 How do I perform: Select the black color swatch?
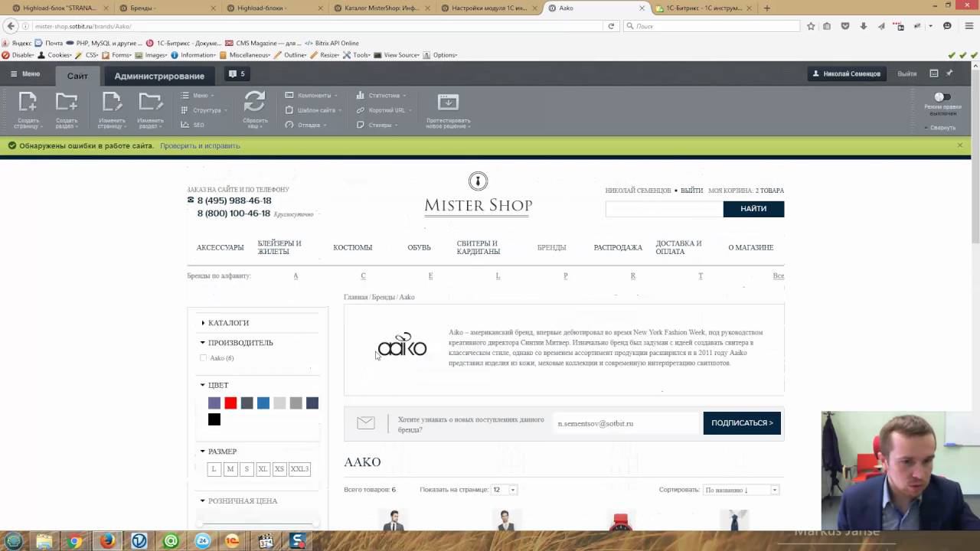pyautogui.click(x=214, y=419)
